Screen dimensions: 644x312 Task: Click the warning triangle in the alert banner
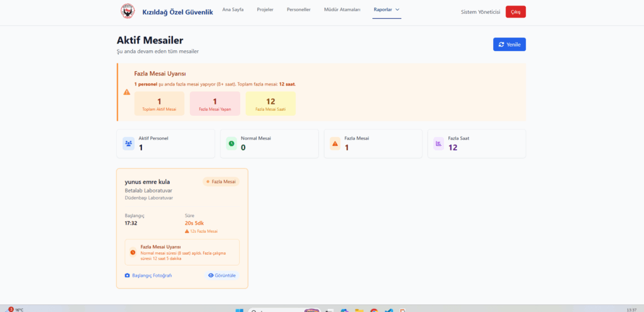127,92
